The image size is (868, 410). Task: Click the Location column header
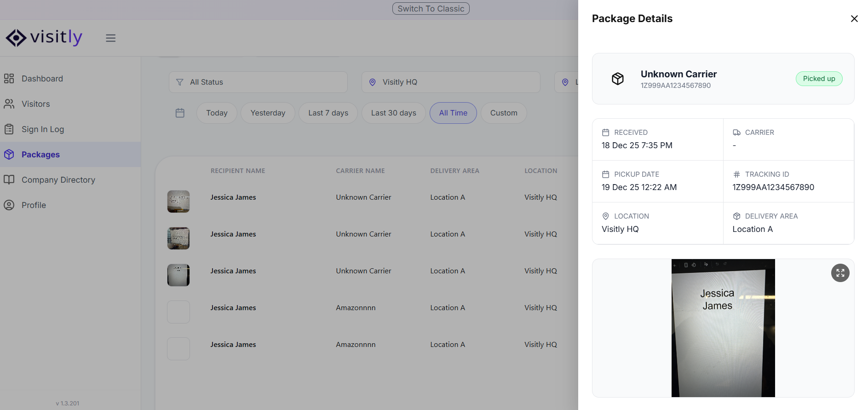click(540, 171)
